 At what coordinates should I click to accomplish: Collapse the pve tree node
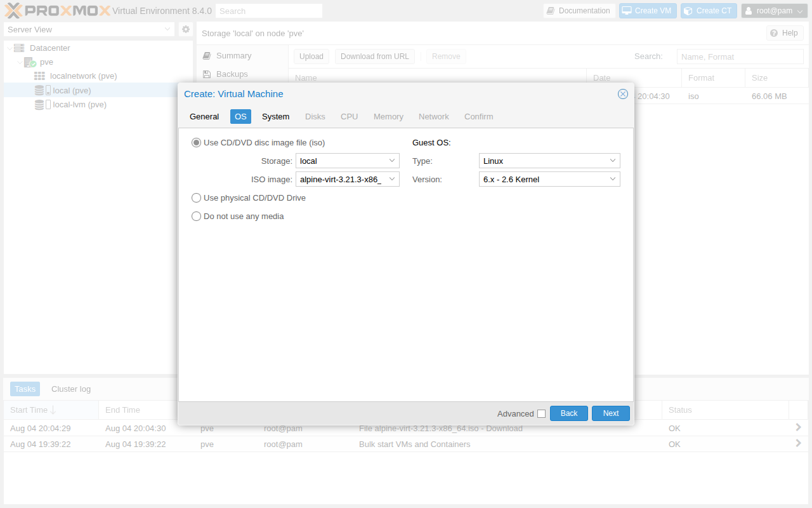click(x=19, y=62)
